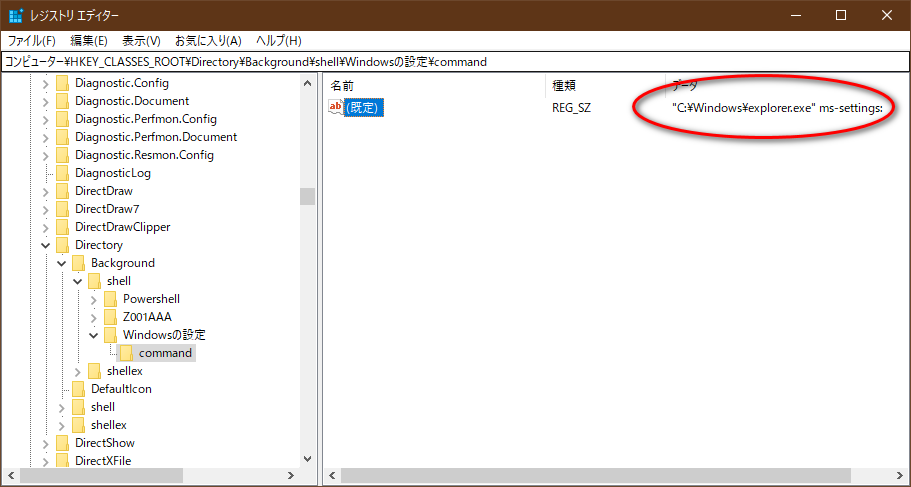Click the DirectShow folder icon
The image size is (911, 487).
(x=63, y=443)
